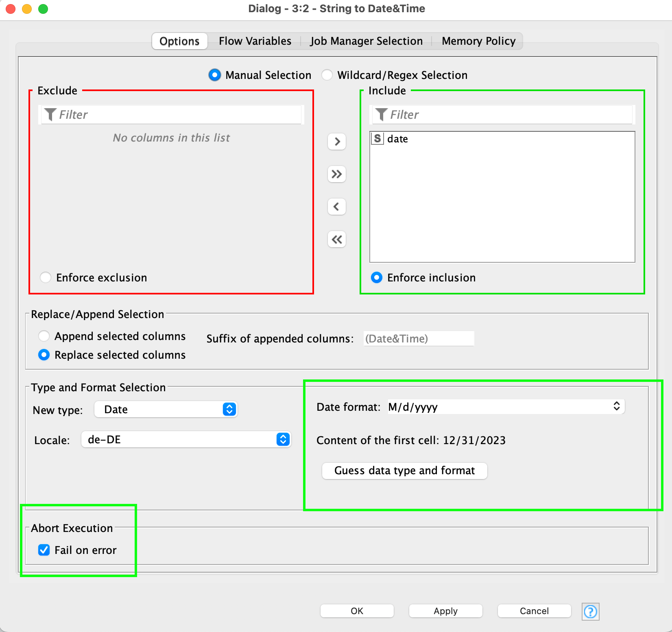Open the Memory Policy tab
This screenshot has height=632, width=672.
pos(478,41)
